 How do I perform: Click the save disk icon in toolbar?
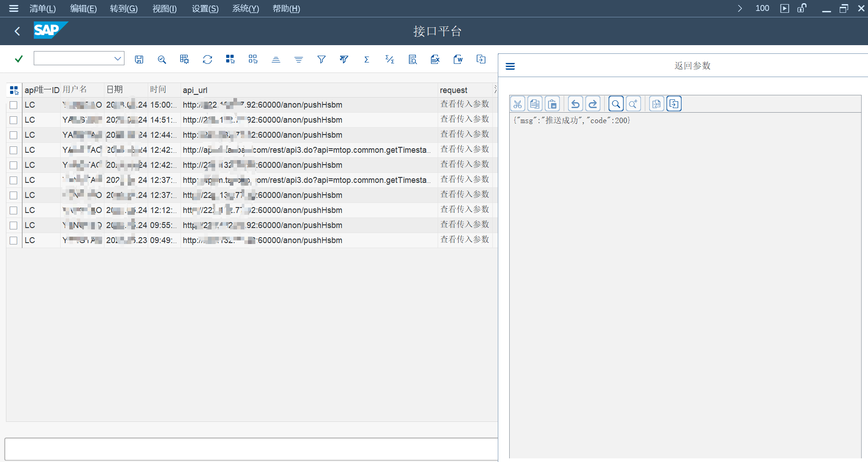[139, 59]
